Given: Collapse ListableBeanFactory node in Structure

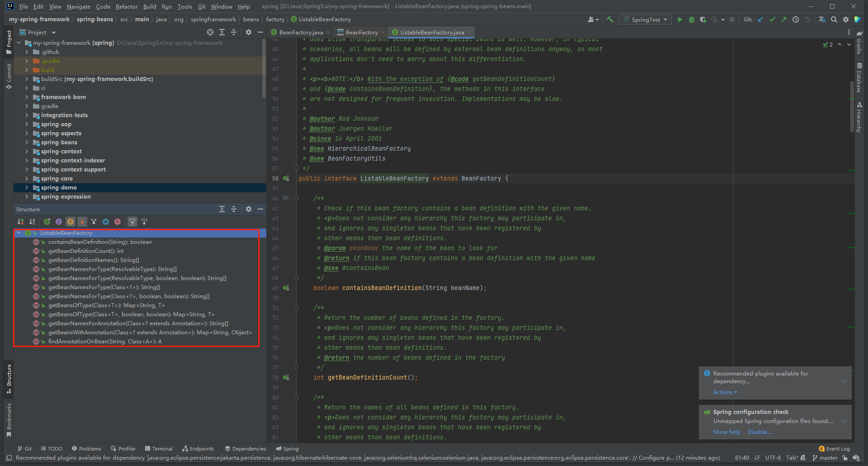Looking at the screenshot, I should click(x=19, y=233).
